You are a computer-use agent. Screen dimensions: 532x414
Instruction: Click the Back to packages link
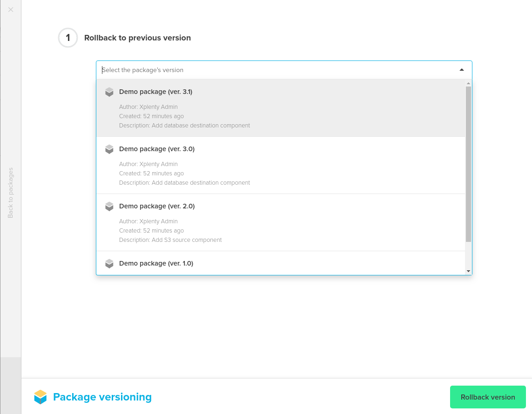[10, 193]
